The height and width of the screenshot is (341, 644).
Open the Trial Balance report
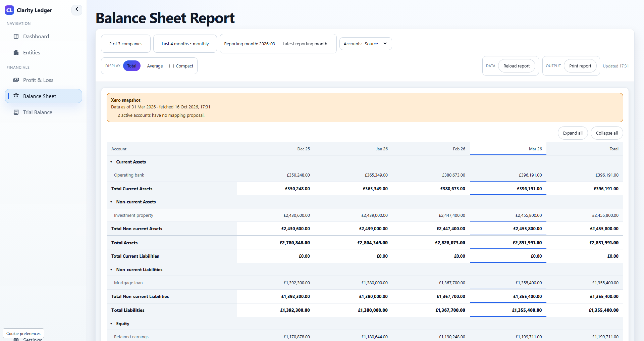tap(43, 112)
